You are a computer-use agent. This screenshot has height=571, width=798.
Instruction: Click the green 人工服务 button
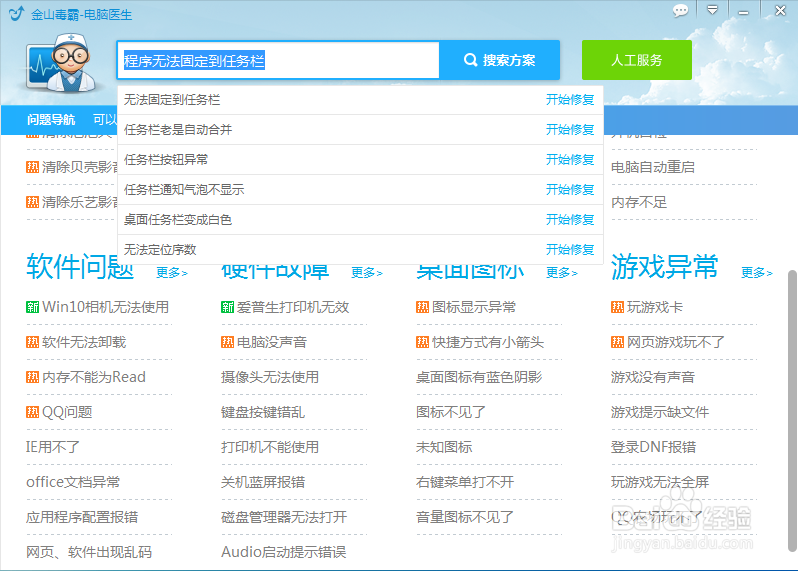pos(636,60)
